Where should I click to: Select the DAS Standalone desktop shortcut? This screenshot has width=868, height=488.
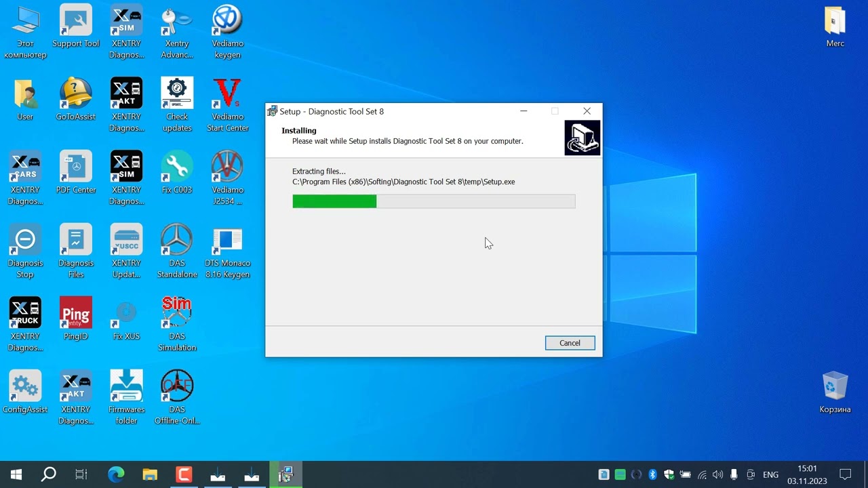pyautogui.click(x=177, y=251)
